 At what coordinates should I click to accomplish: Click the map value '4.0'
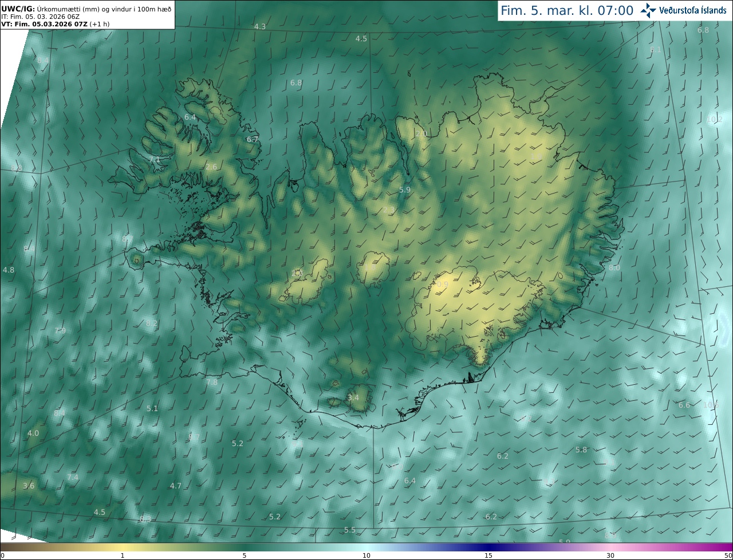click(33, 433)
